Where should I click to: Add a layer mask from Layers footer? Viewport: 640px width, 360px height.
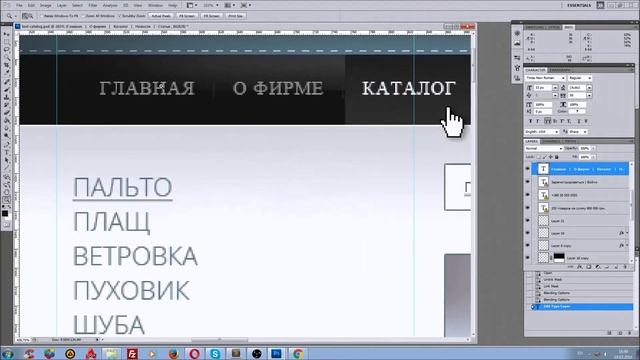tap(589, 267)
